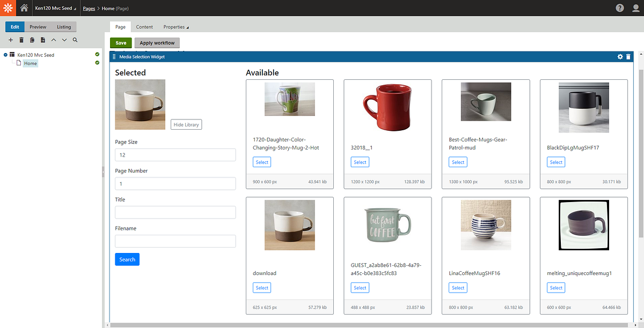This screenshot has height=328, width=644.
Task: Open the user profile icon
Action: [636, 8]
